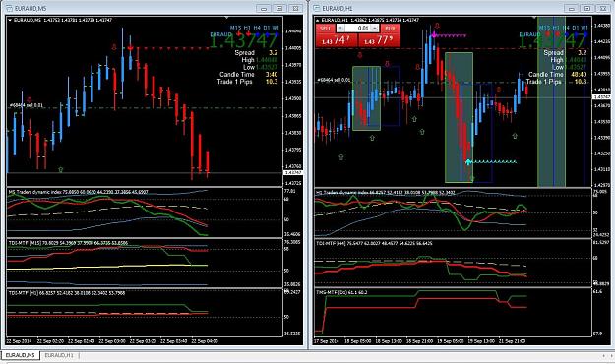Click 'M5 Traders dynamic index' indicator label
Image resolution: width=615 pixels, height=364 pixels.
(x=78, y=192)
